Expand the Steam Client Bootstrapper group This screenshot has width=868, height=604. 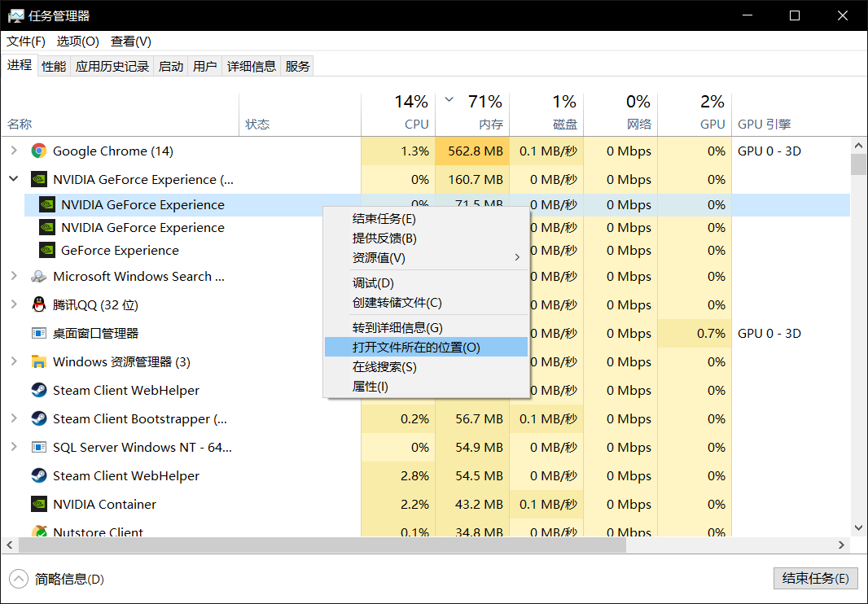[x=14, y=418]
